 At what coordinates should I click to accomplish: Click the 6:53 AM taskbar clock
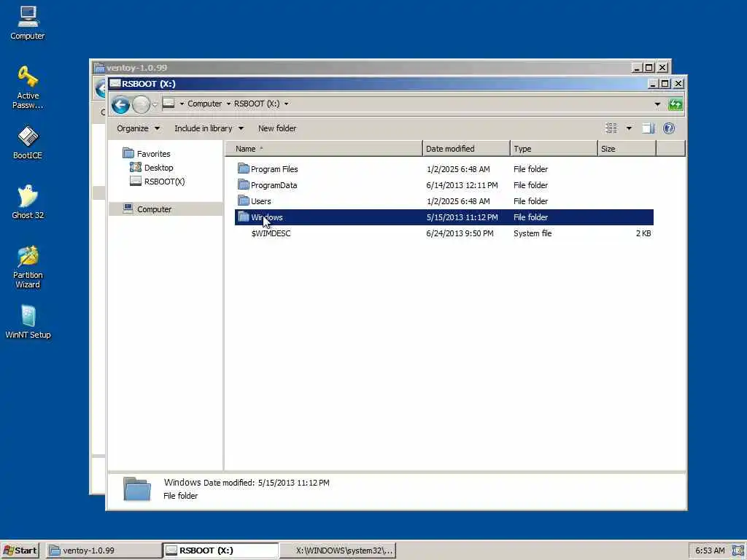tap(710, 551)
